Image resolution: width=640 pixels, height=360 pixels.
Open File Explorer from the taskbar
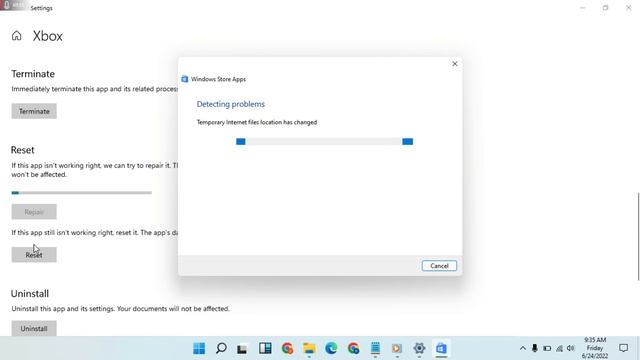(x=309, y=348)
